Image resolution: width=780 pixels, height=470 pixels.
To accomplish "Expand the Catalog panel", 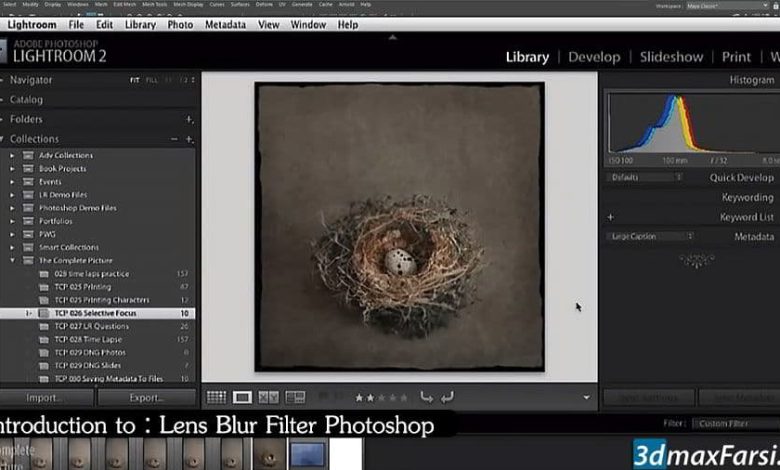I will click(x=26, y=99).
